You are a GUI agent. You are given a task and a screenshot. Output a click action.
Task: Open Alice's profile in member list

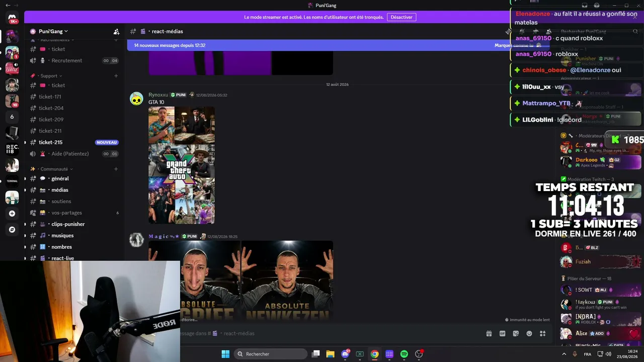[x=601, y=333]
